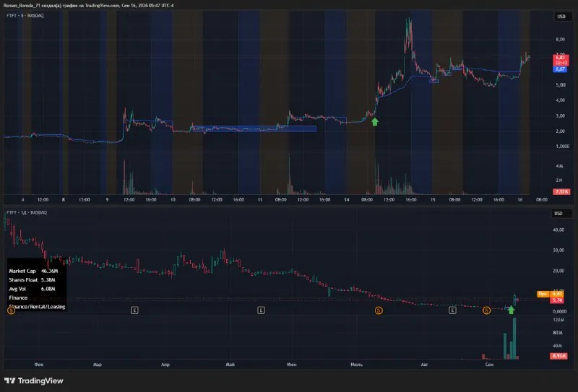Click the 7,52K volume label

tap(561, 191)
